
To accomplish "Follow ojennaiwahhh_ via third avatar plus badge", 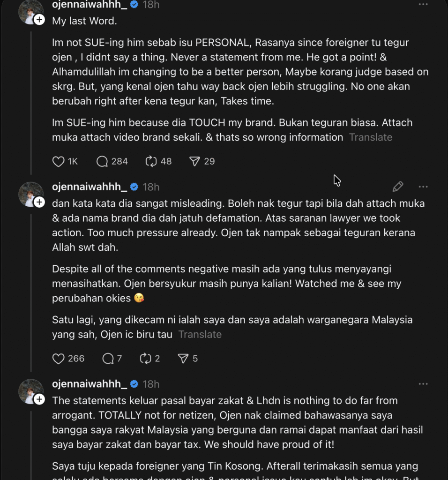I will click(x=39, y=399).
